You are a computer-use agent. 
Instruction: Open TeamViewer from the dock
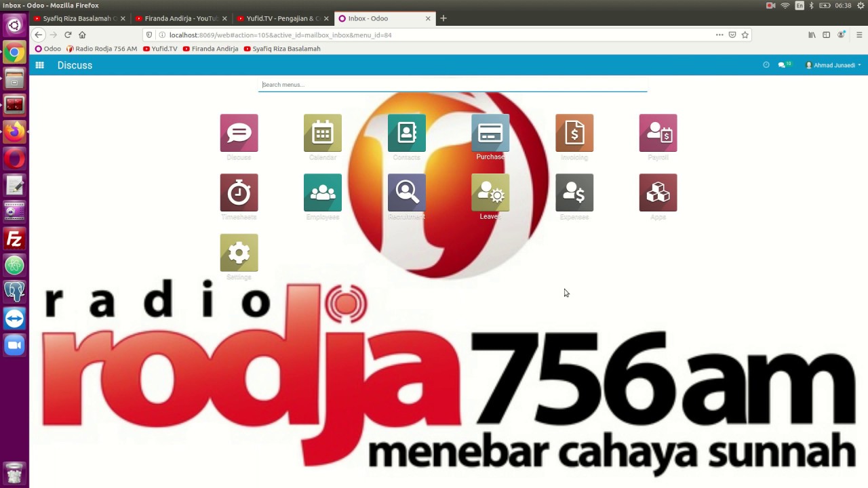point(14,319)
